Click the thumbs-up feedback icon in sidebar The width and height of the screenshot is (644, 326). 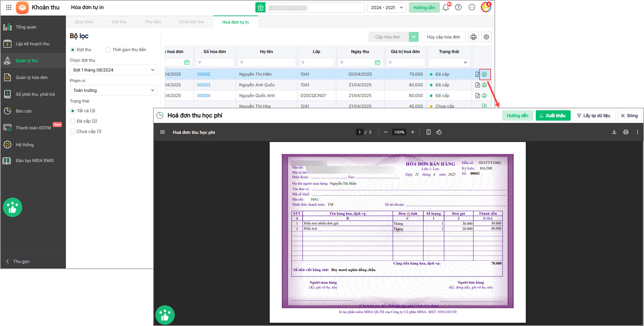point(13,207)
